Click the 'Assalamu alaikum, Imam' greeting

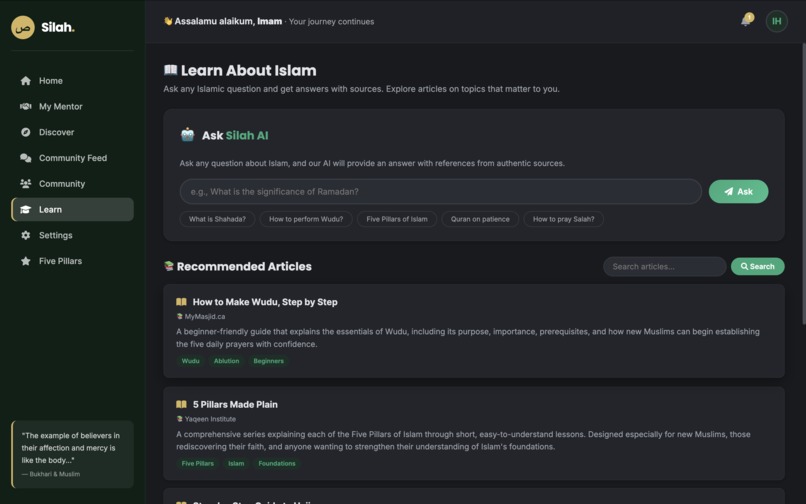[x=228, y=21]
